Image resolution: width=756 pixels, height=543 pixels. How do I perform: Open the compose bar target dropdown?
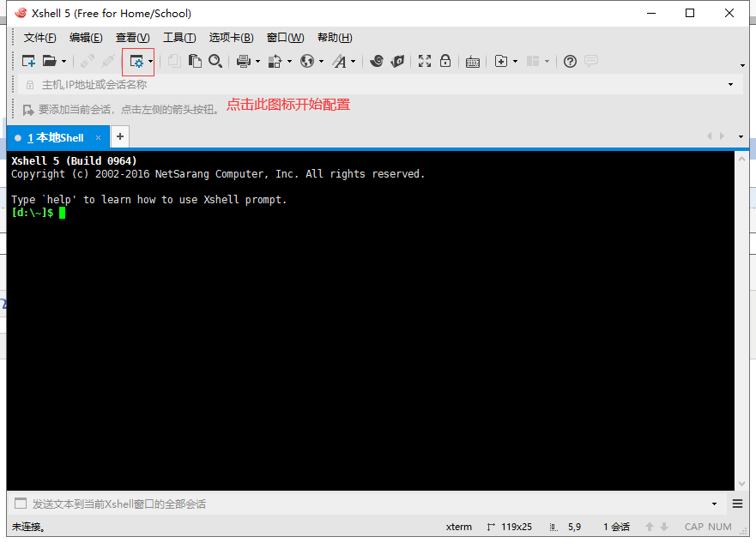point(714,504)
